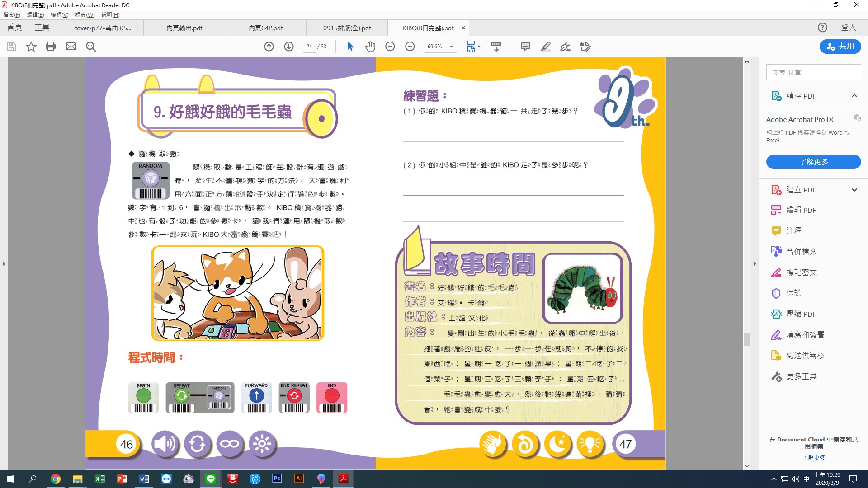Click the 登入 Sign In link
Viewport: 868px width, 488px height.
click(x=848, y=28)
